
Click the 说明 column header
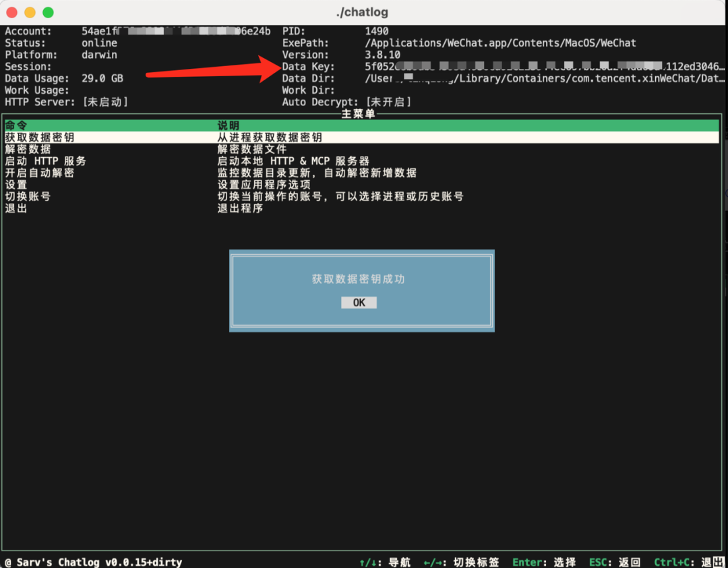click(x=229, y=125)
